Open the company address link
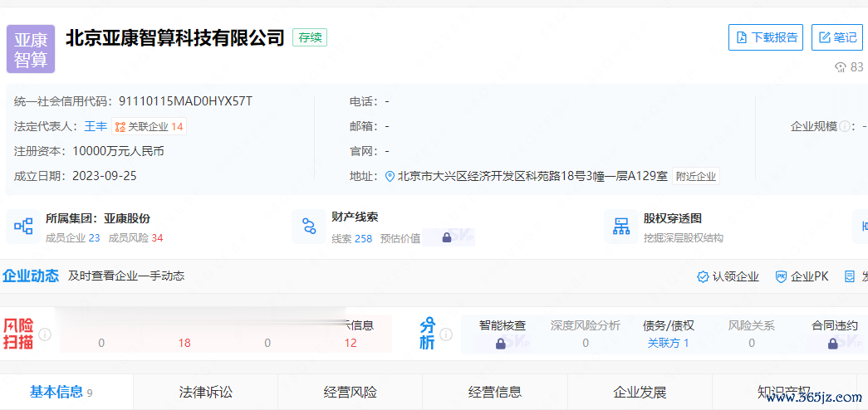868x410 pixels. 532,177
